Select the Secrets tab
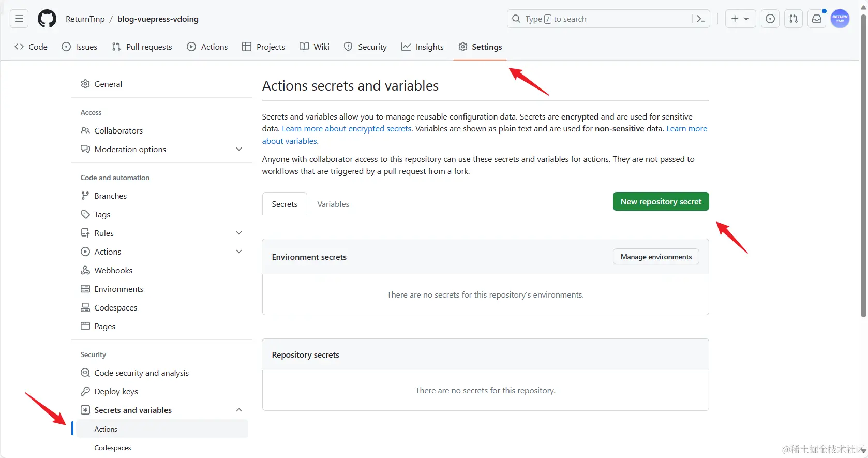868x458 pixels. [x=285, y=204]
